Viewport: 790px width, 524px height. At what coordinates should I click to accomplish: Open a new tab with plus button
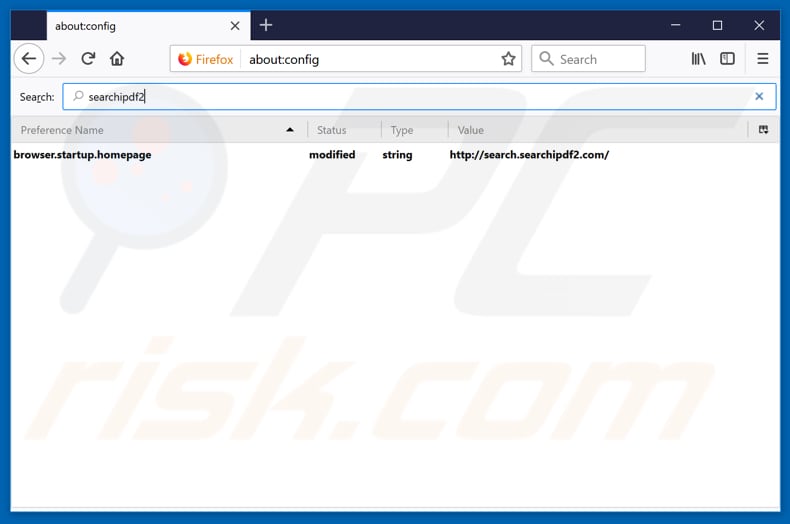pyautogui.click(x=266, y=25)
